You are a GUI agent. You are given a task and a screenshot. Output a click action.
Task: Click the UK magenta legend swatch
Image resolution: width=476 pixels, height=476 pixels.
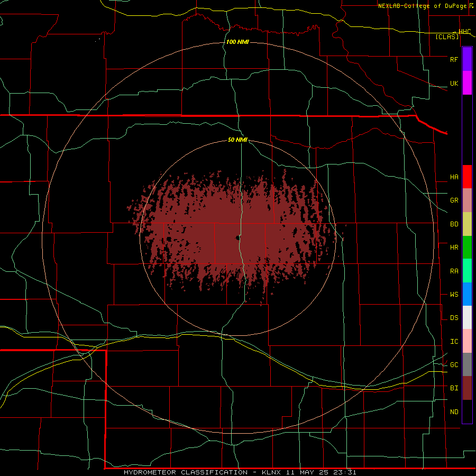pyautogui.click(x=467, y=83)
